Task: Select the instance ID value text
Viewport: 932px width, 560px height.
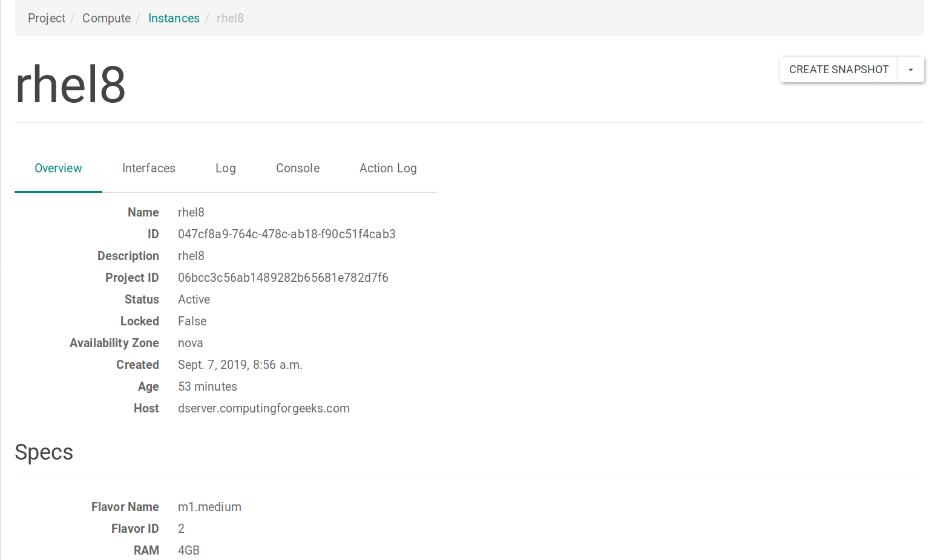Action: coord(286,234)
